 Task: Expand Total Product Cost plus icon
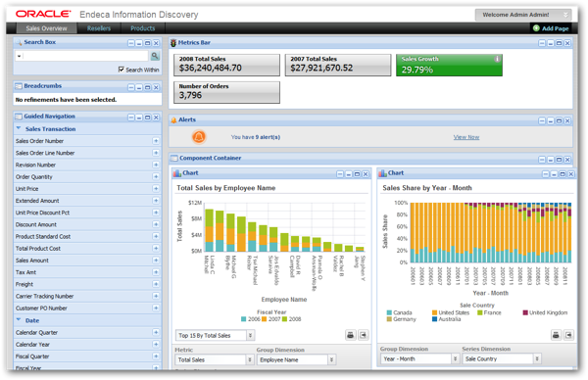(x=156, y=249)
